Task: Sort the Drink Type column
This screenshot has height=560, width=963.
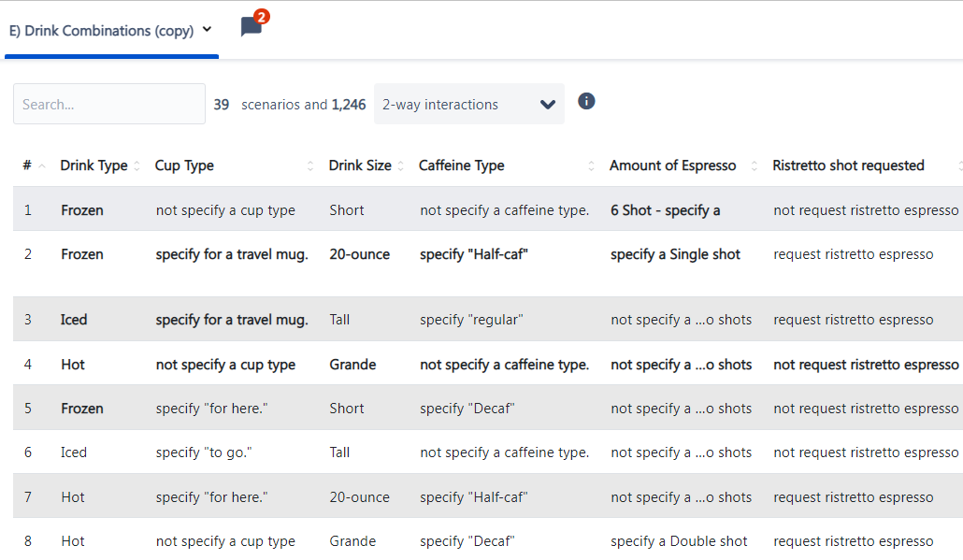Action: 137,165
